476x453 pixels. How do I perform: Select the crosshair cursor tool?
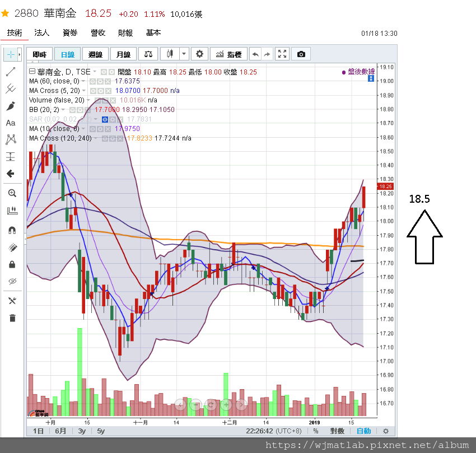click(x=11, y=55)
